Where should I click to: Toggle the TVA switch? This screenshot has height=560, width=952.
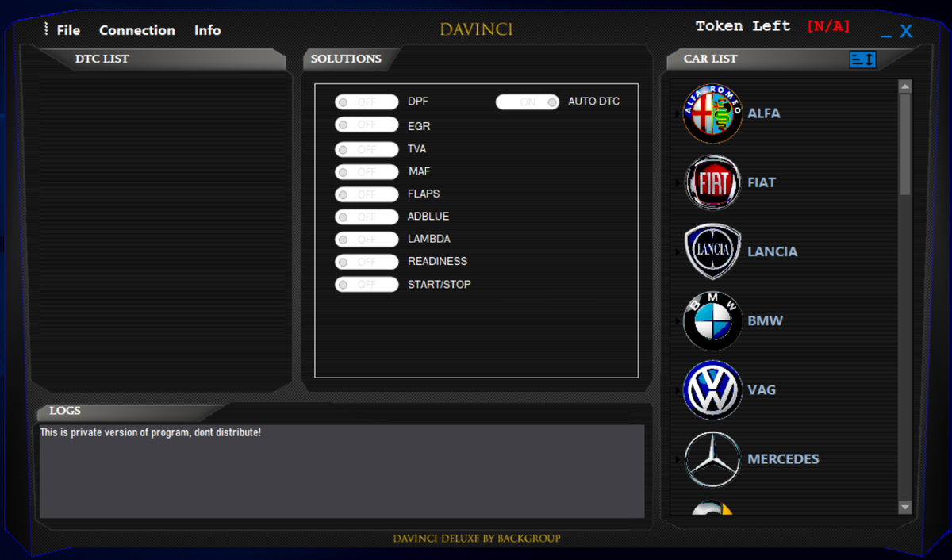367,149
